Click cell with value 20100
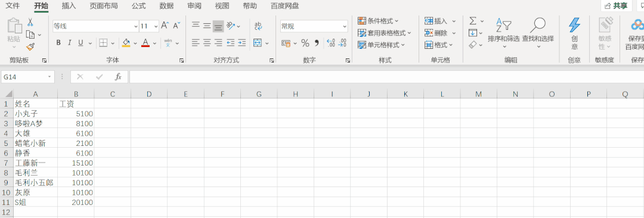Image resolution: width=644 pixels, height=218 pixels. point(76,203)
